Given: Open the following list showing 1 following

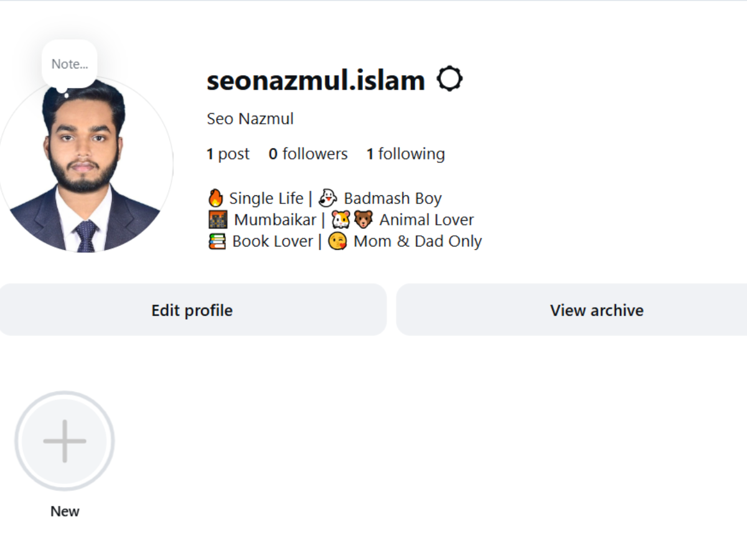Looking at the screenshot, I should coord(405,154).
